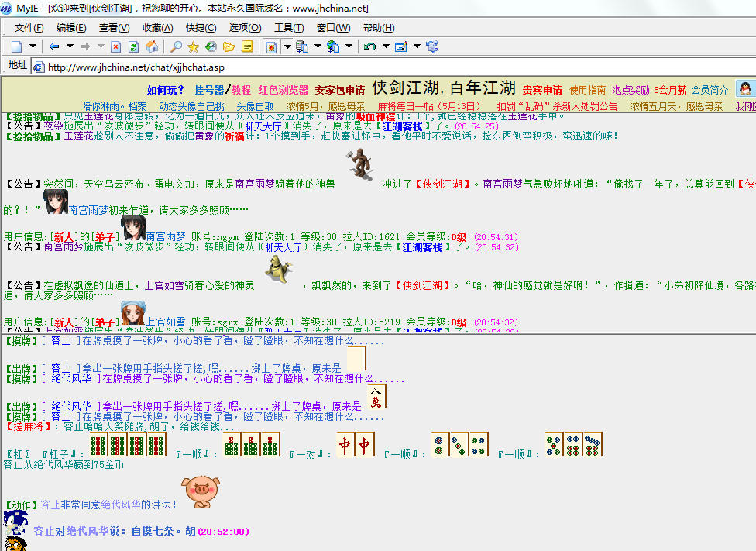Open favorites with the star icon
Viewport: 756px width, 551px height.
point(194,46)
